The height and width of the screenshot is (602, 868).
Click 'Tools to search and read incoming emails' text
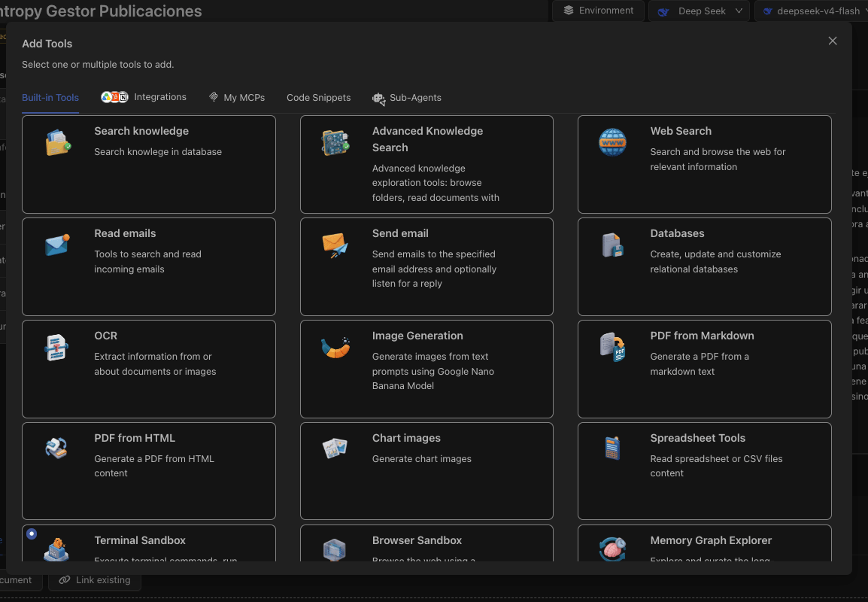click(148, 261)
